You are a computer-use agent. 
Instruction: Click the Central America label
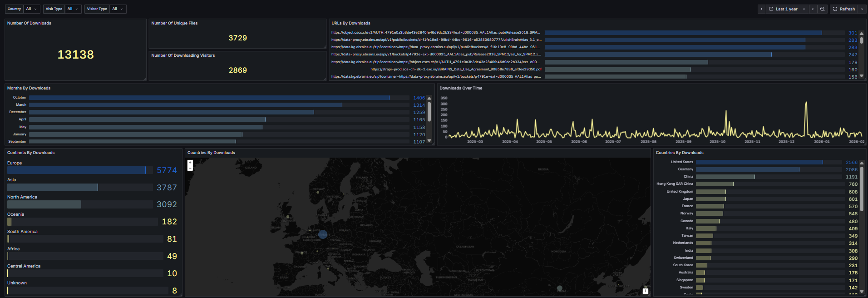[x=24, y=266]
